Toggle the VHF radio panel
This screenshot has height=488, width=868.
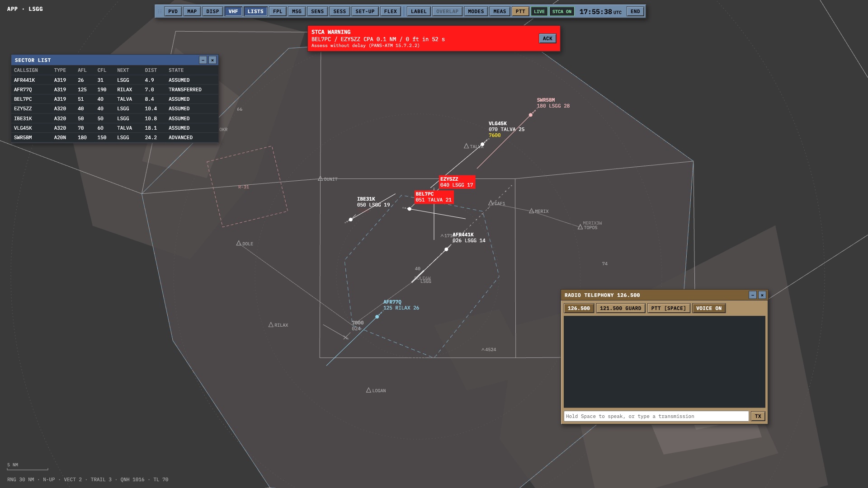pos(233,11)
